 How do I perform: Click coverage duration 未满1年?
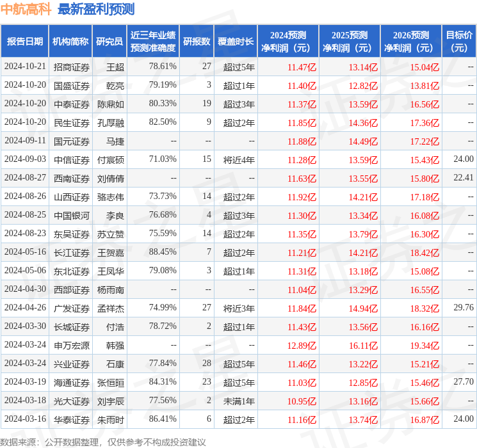[x=239, y=401]
